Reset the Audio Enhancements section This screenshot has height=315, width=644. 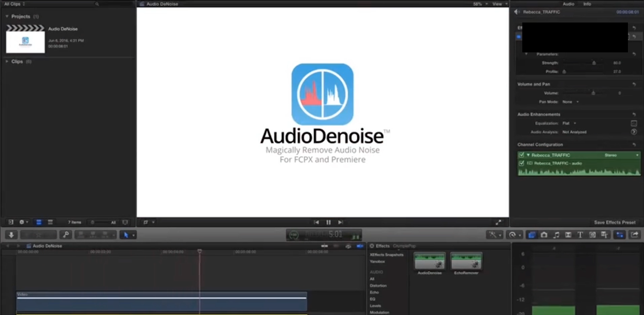634,114
